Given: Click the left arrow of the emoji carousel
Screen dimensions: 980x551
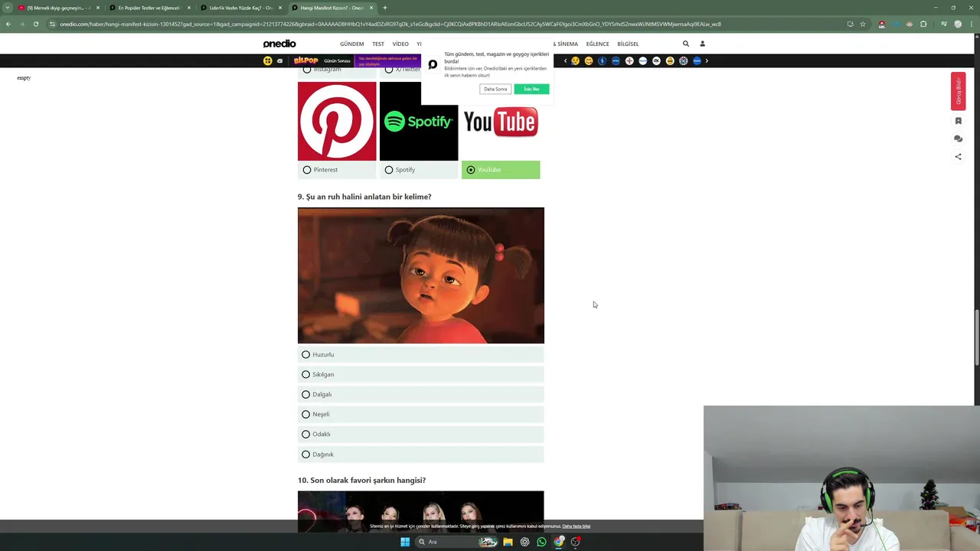Looking at the screenshot, I should [x=566, y=60].
